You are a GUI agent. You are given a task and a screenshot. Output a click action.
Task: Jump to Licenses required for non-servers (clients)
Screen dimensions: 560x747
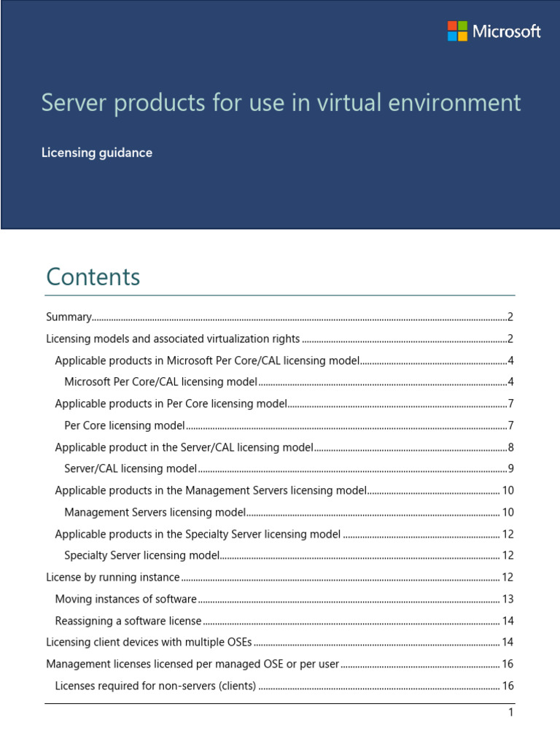pyautogui.click(x=284, y=686)
